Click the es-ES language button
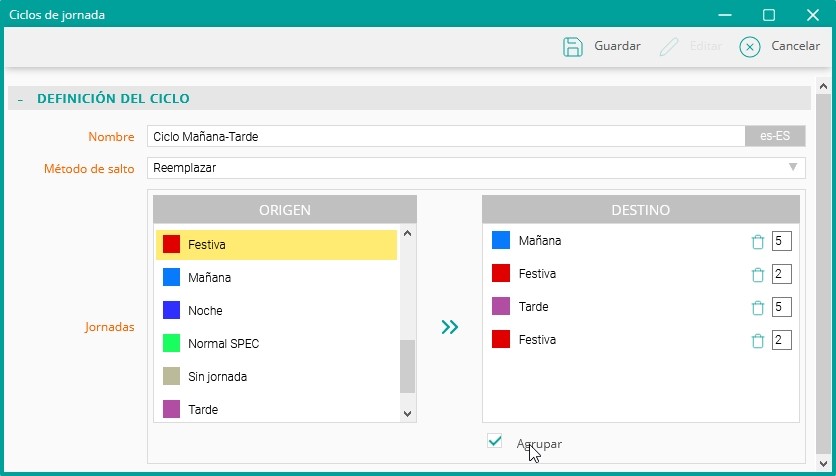Image resolution: width=836 pixels, height=476 pixels. (x=775, y=136)
